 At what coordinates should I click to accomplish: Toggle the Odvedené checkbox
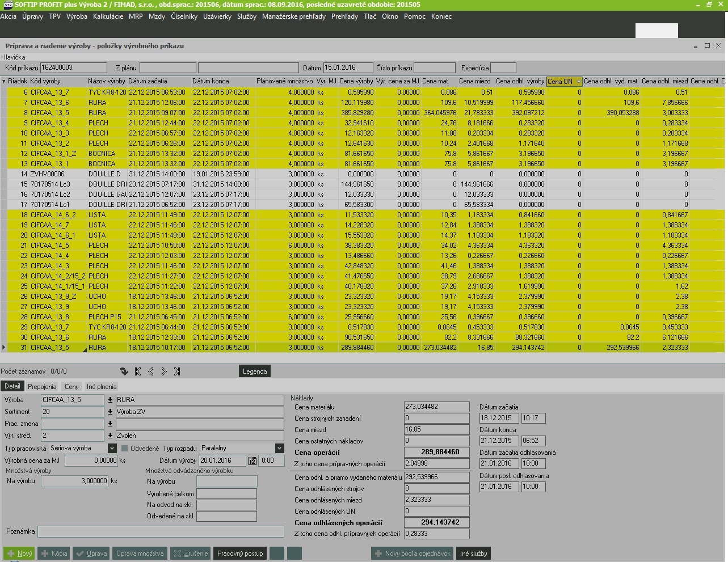click(x=125, y=449)
